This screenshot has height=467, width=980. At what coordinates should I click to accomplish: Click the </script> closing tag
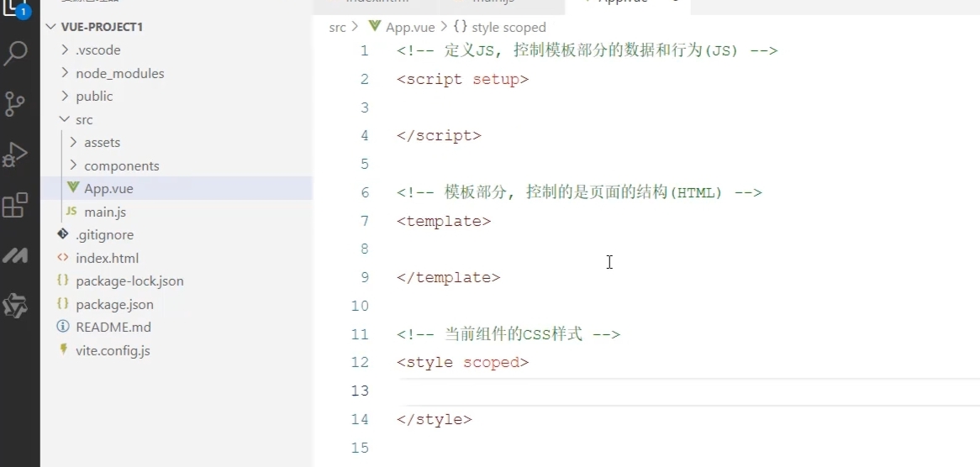pyautogui.click(x=439, y=135)
